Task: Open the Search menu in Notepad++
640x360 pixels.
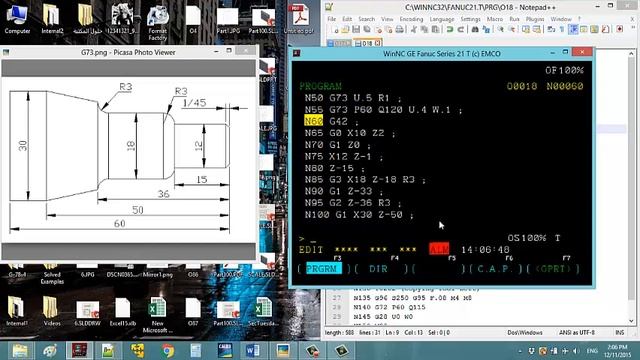Action: pos(366,19)
